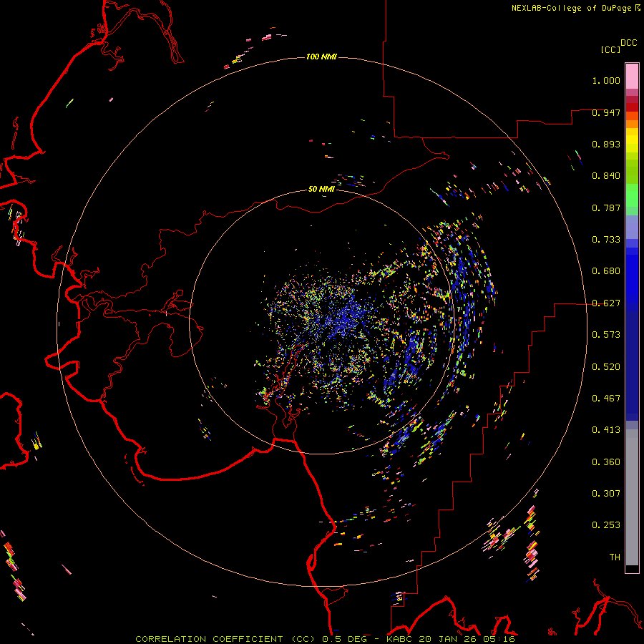Select the 0.573 value on the color scale
644x644 pixels.
coord(606,335)
